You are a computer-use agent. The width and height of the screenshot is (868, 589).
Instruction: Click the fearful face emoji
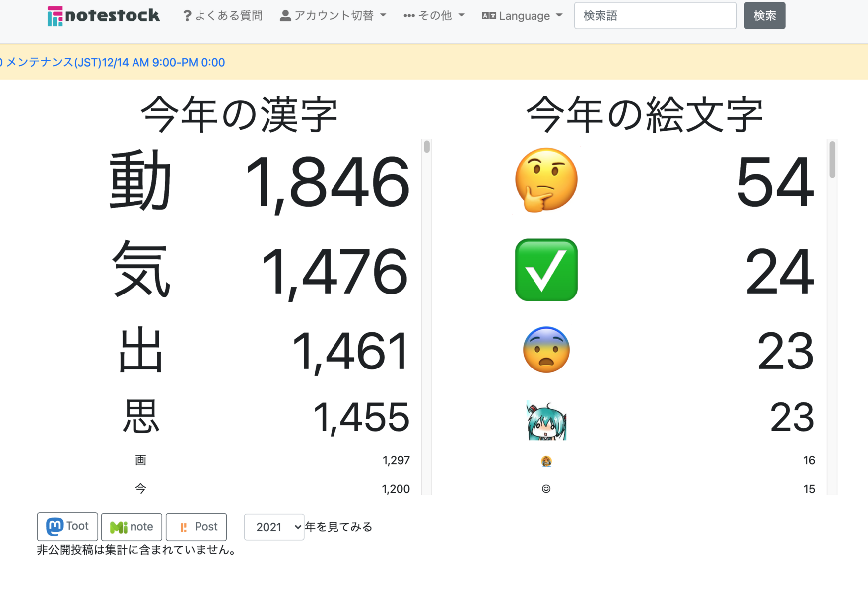click(x=546, y=350)
